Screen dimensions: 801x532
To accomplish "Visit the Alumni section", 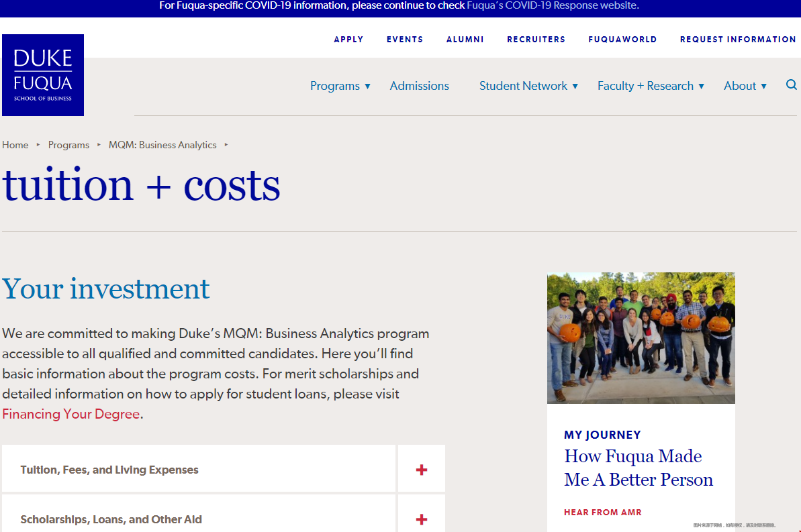I will click(465, 40).
